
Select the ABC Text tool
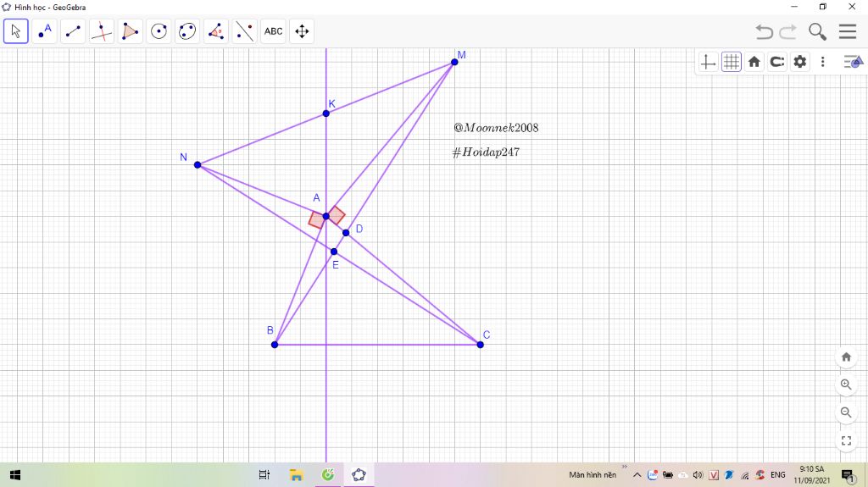click(x=274, y=31)
